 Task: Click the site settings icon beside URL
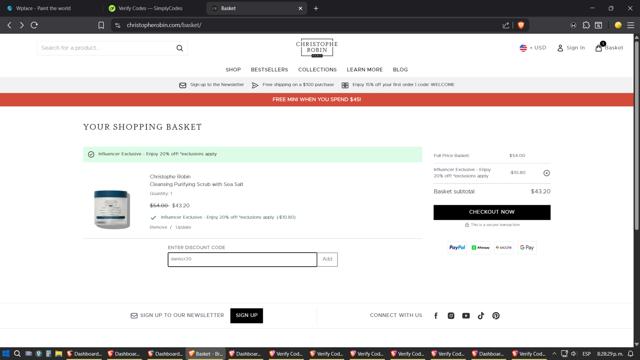(118, 25)
